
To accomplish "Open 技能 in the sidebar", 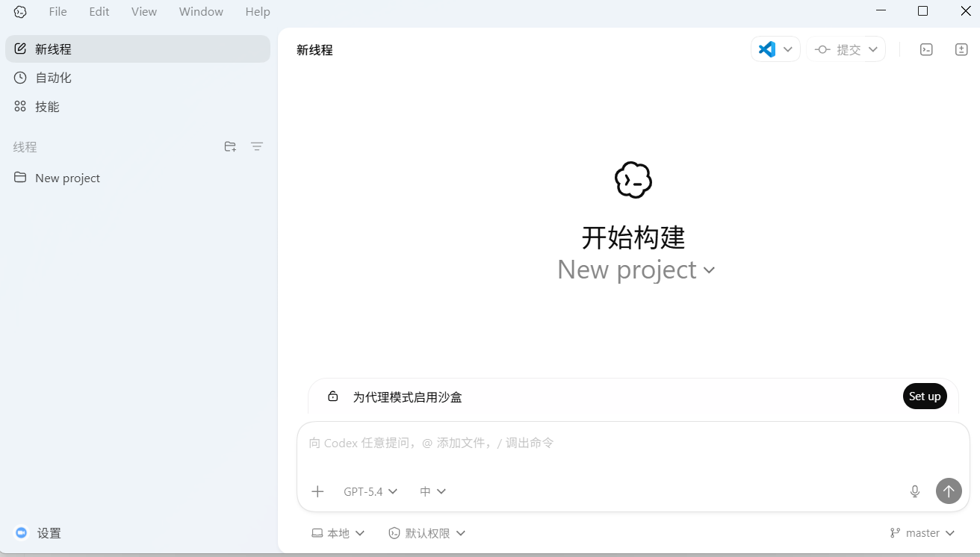I will tap(137, 107).
